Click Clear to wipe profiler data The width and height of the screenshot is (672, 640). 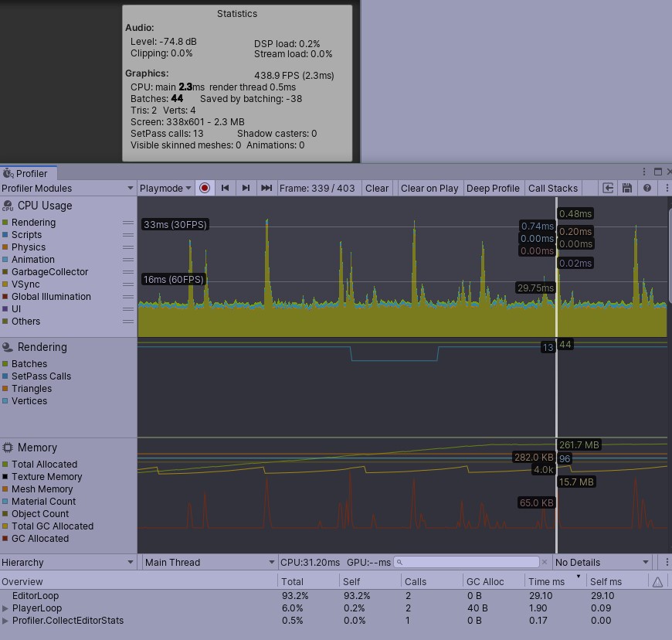point(377,188)
